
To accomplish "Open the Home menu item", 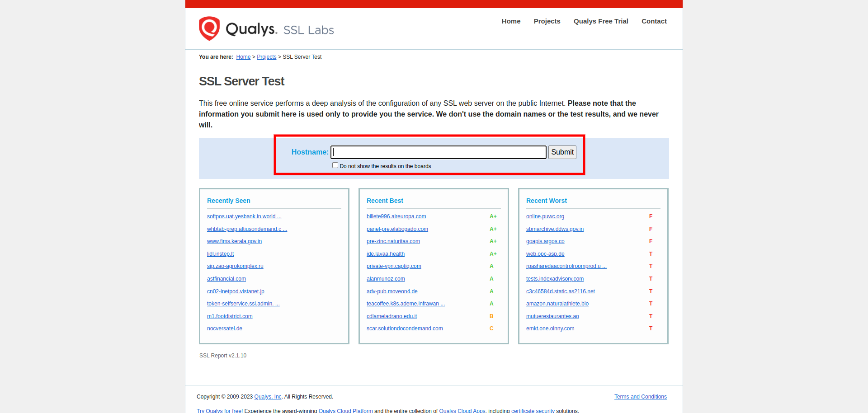I will coord(511,21).
